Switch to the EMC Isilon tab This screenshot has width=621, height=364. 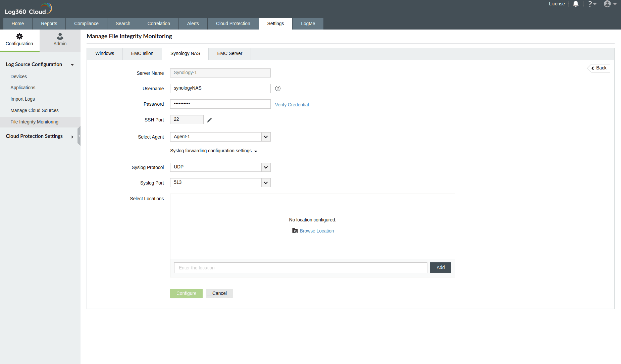(x=142, y=54)
